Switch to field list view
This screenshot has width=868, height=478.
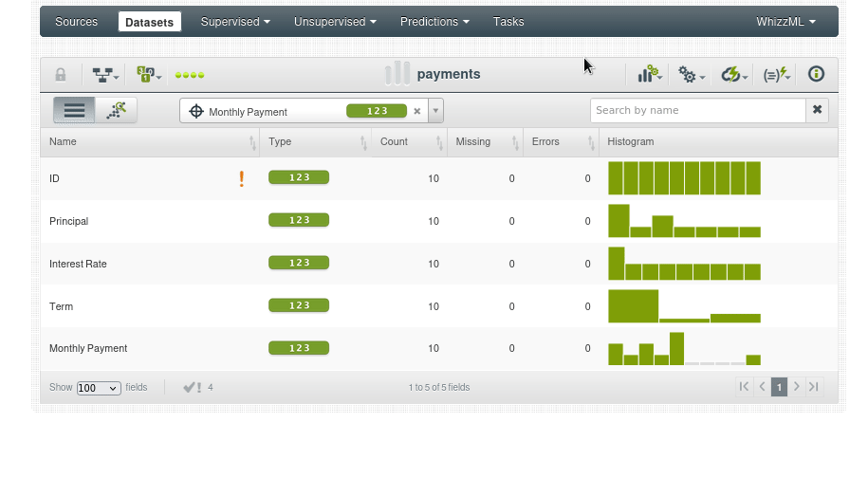[74, 111]
